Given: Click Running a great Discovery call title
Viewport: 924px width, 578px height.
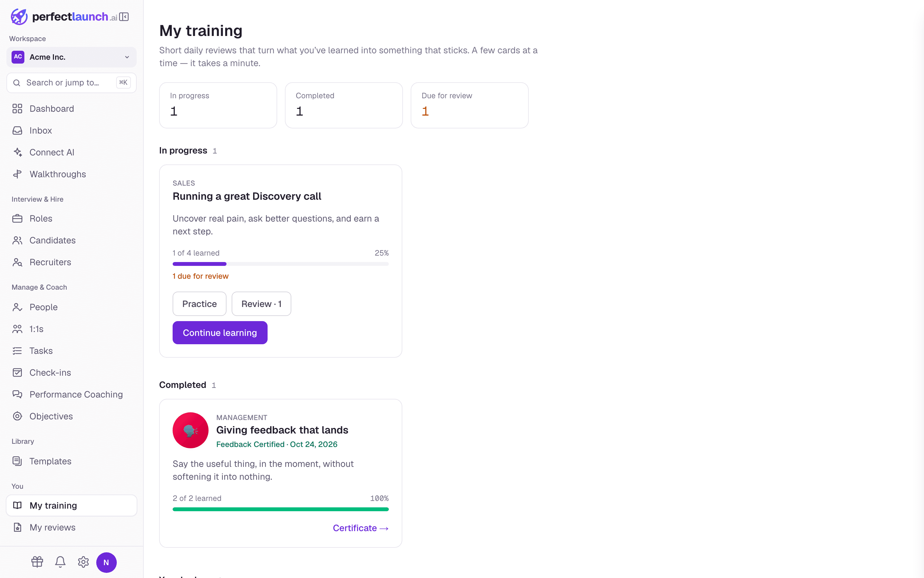Looking at the screenshot, I should coord(247,196).
